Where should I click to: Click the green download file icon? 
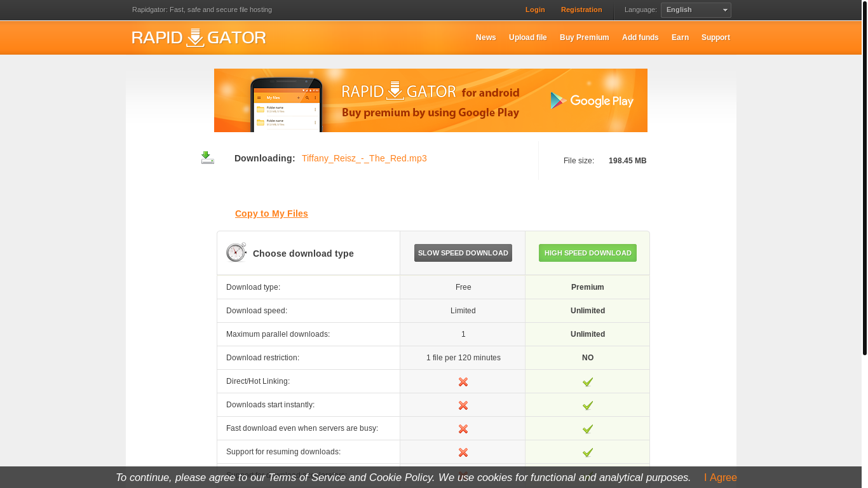[x=207, y=158]
